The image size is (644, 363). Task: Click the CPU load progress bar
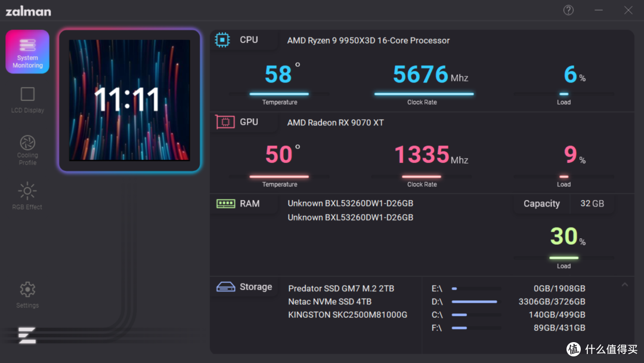(x=564, y=94)
